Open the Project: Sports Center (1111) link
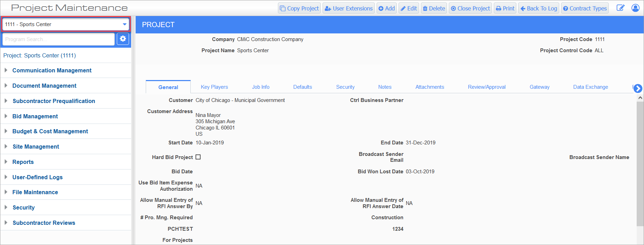Screen dimensions: 644x245 [39, 55]
